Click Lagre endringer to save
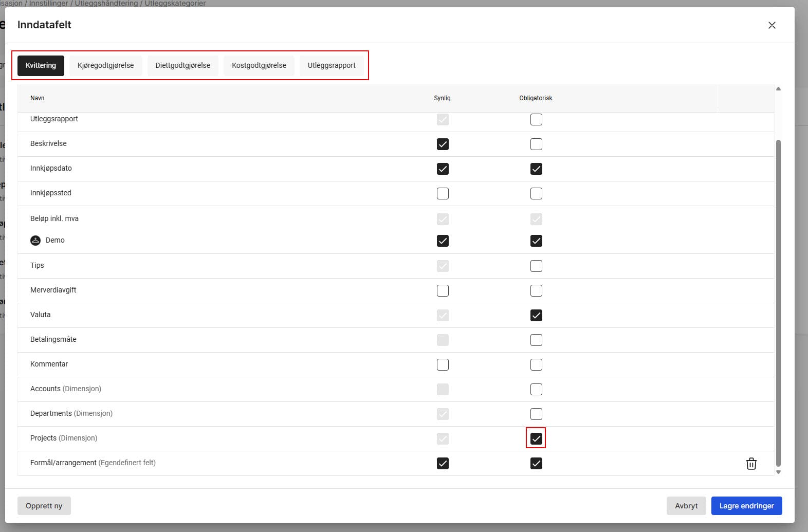 click(x=746, y=506)
